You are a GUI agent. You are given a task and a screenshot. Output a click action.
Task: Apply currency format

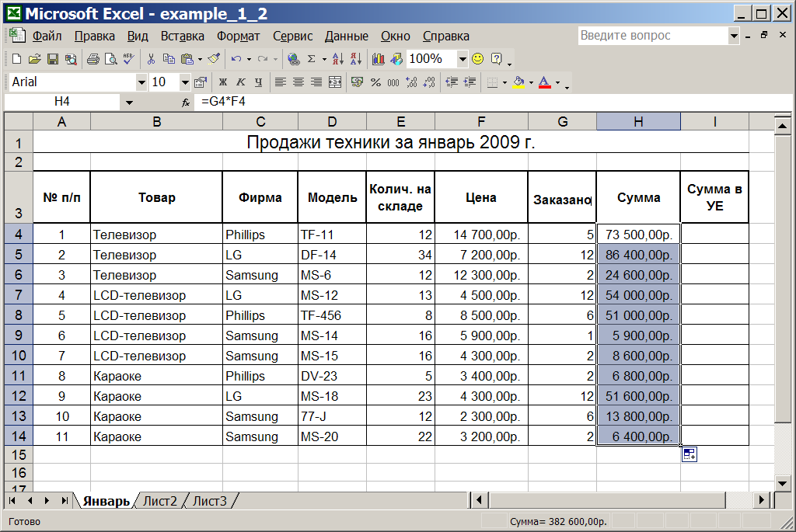click(358, 82)
